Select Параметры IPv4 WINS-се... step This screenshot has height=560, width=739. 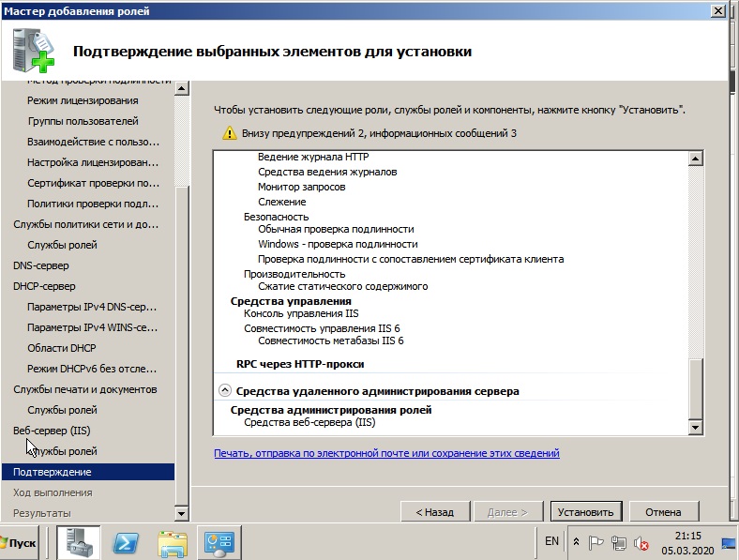pos(92,327)
